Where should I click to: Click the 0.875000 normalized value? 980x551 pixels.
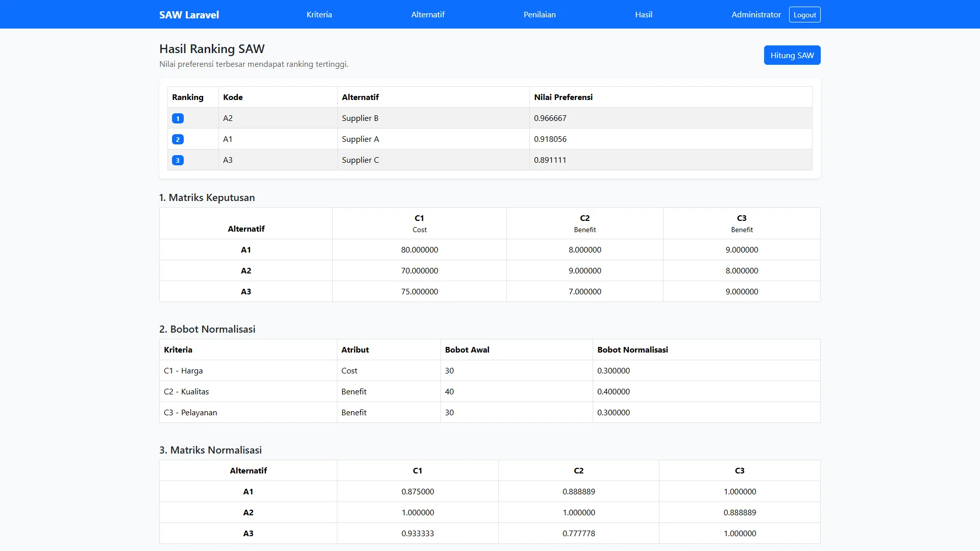point(418,491)
